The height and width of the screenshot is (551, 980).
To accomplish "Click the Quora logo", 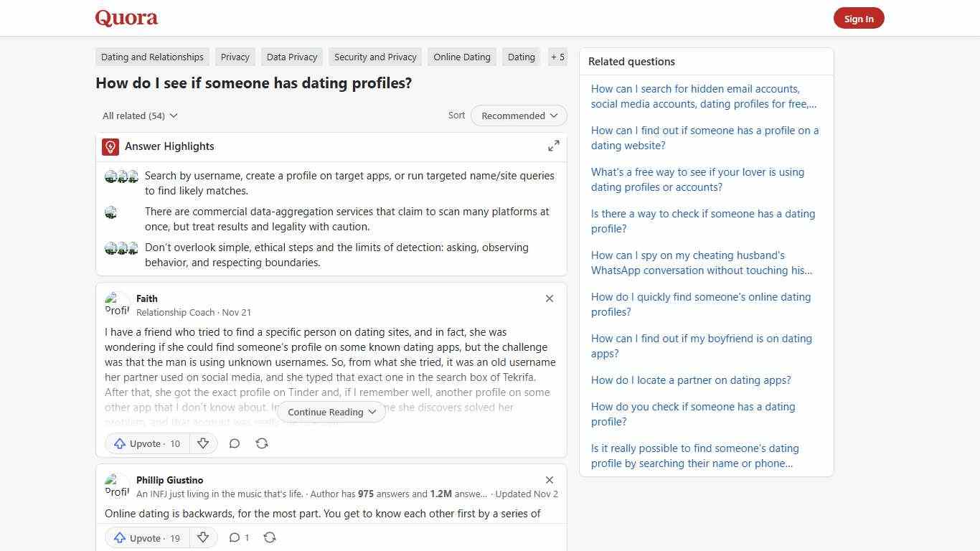I will click(x=126, y=17).
